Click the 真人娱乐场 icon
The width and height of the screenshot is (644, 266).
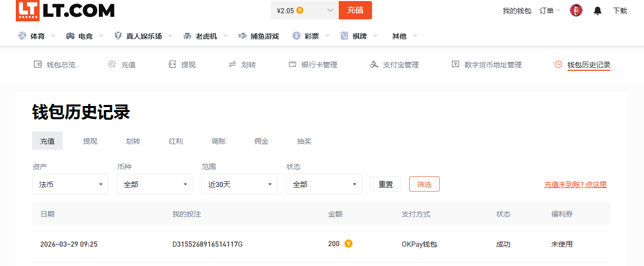point(118,36)
